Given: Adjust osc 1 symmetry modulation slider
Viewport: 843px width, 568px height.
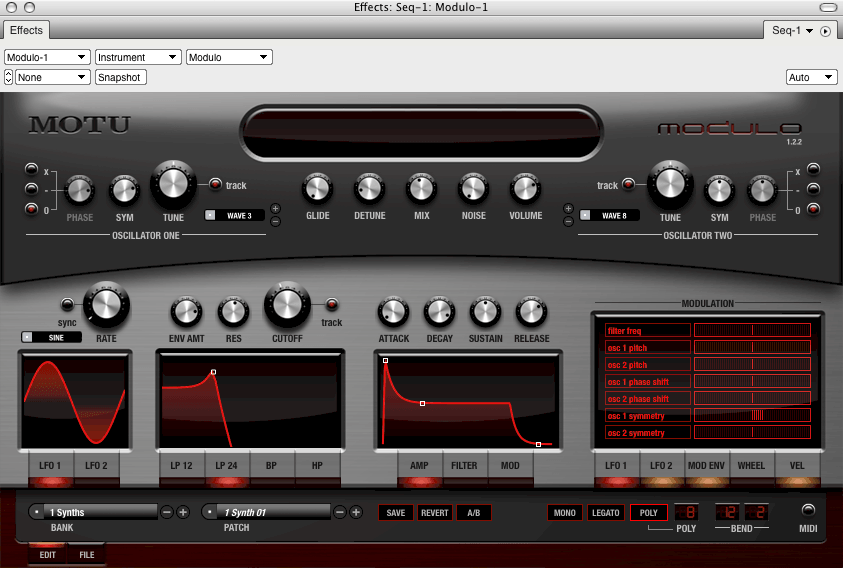Looking at the screenshot, I should click(x=752, y=415).
